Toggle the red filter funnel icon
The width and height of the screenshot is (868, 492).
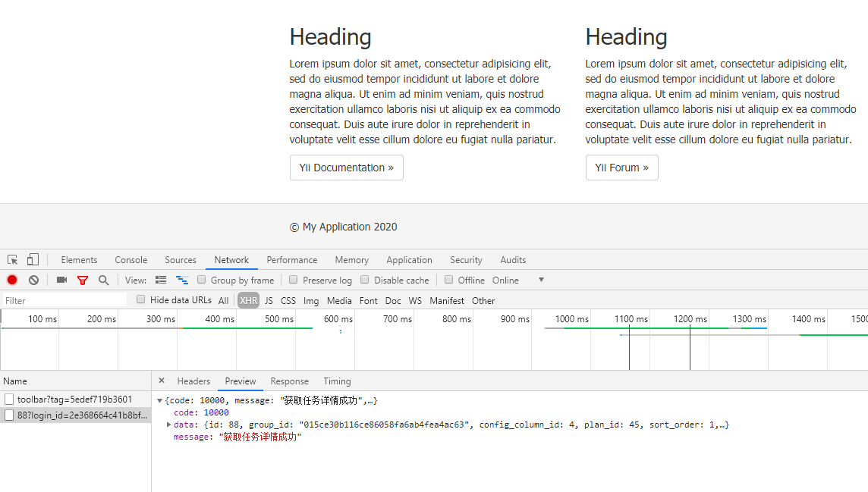pos(83,280)
